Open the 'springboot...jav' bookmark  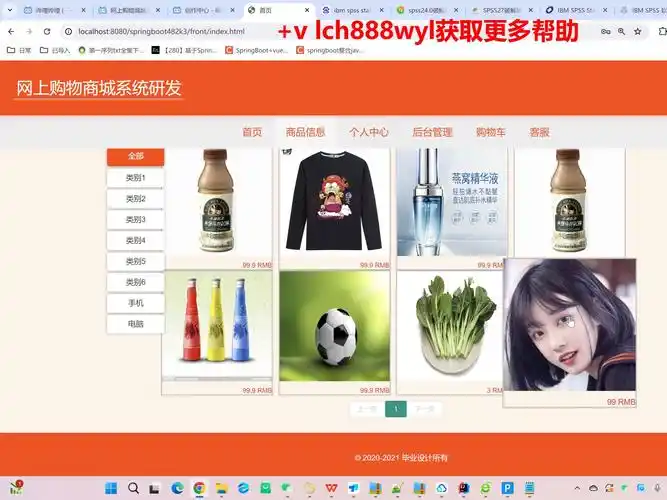[330, 50]
